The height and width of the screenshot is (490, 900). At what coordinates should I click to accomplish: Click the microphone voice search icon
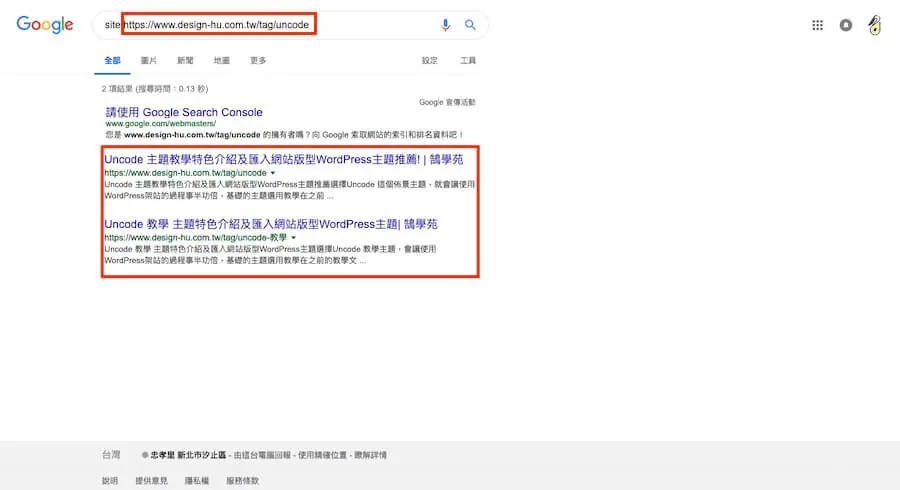coord(445,25)
